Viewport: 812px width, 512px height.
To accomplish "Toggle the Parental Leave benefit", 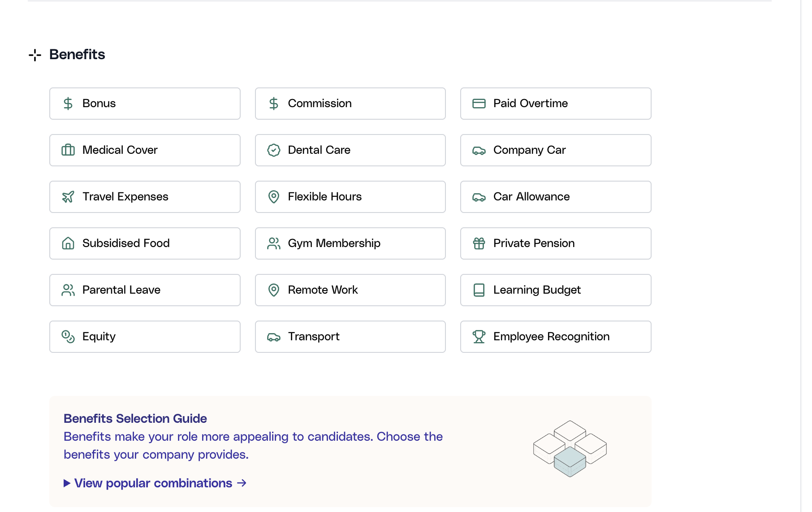I will click(x=144, y=290).
